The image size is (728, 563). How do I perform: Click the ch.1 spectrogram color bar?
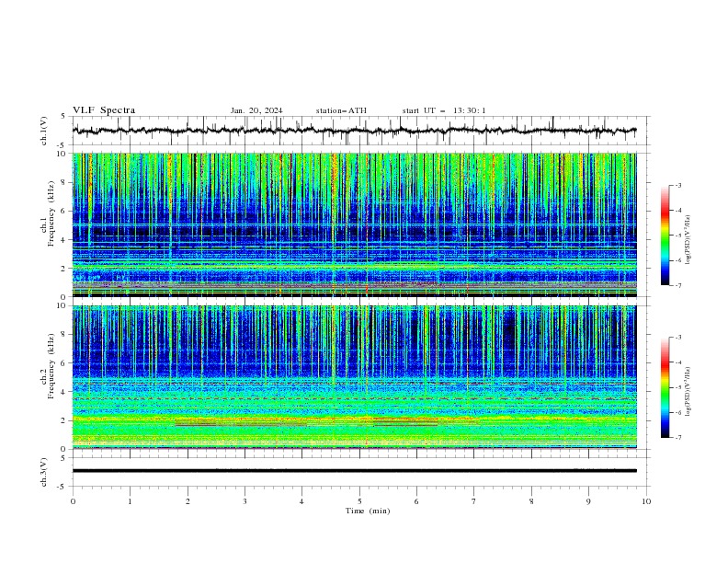pyautogui.click(x=665, y=236)
